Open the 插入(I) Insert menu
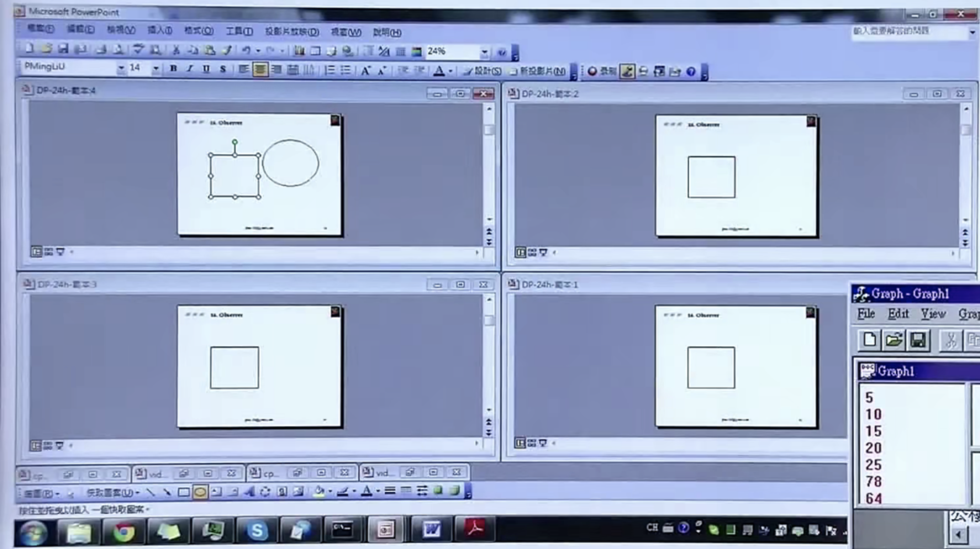 160,30
